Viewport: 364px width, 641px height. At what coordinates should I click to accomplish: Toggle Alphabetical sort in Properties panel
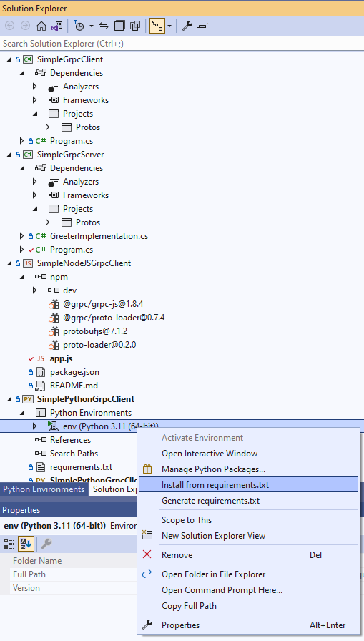click(x=25, y=544)
